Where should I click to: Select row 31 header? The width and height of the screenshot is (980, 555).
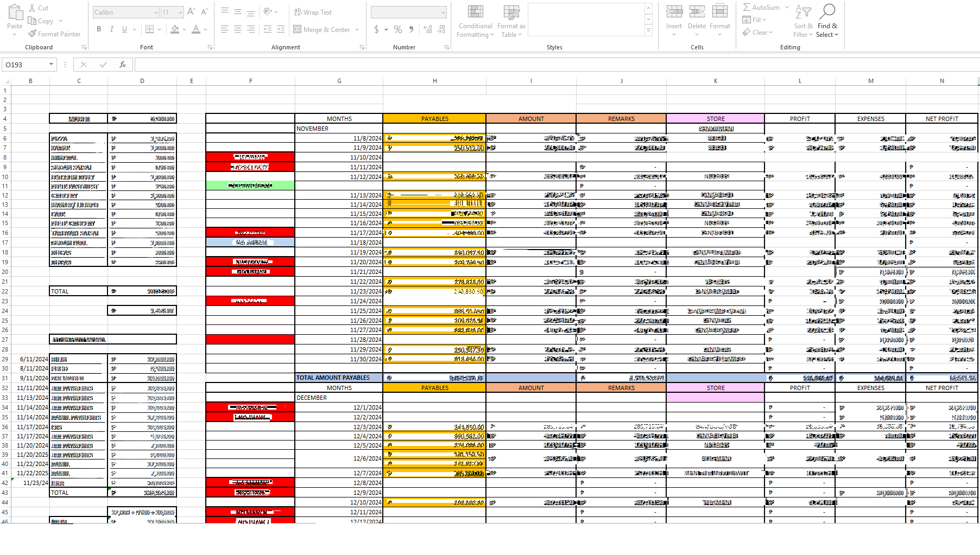[5, 378]
